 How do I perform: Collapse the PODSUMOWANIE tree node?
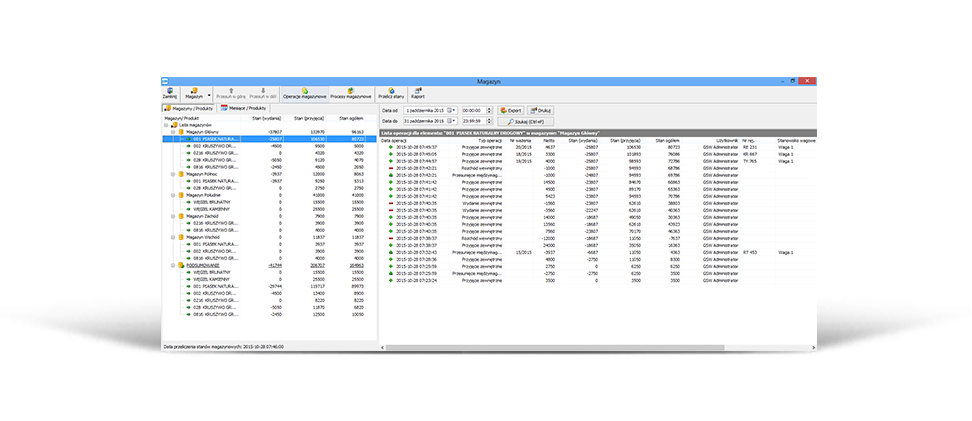click(x=172, y=265)
